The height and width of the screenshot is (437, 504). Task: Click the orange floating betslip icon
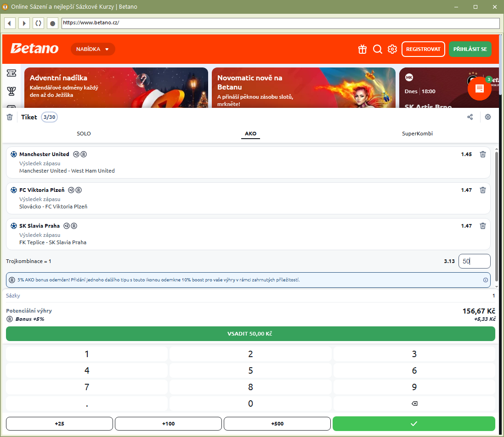tap(479, 89)
